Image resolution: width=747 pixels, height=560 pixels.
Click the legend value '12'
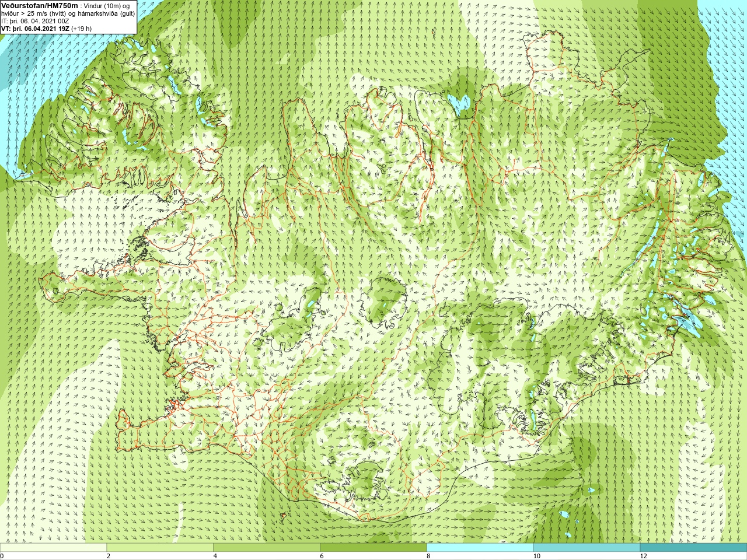coord(644,556)
